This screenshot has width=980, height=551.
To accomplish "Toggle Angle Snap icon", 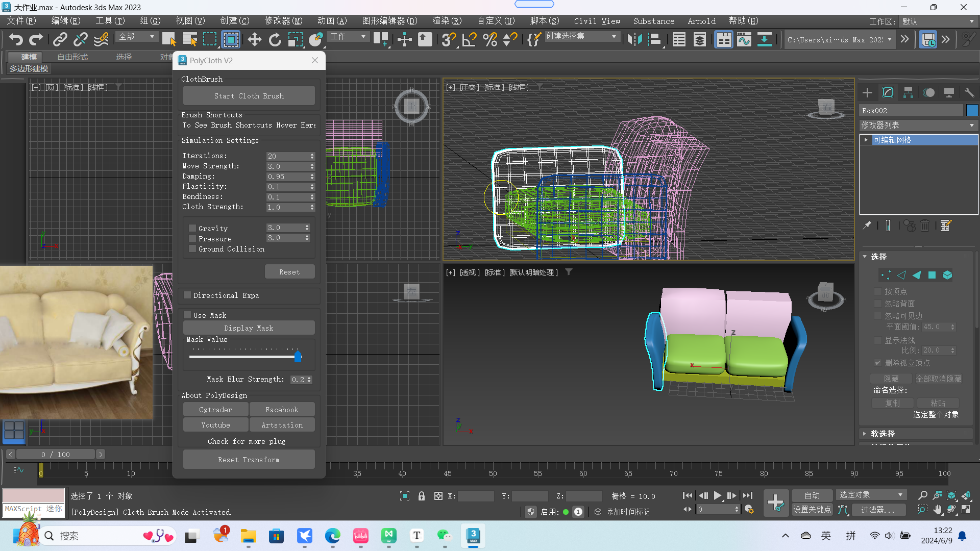I will (469, 39).
